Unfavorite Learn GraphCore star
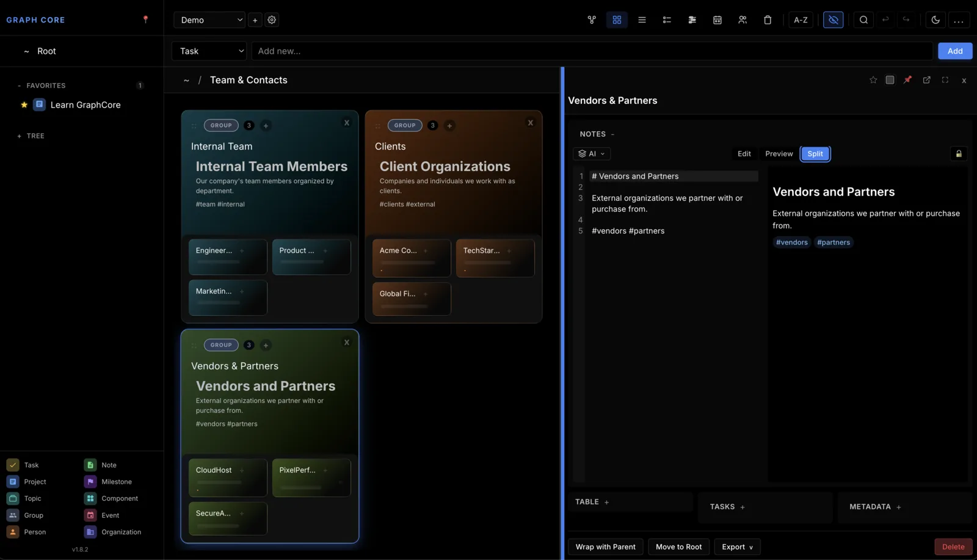Image resolution: width=977 pixels, height=560 pixels. click(x=24, y=105)
